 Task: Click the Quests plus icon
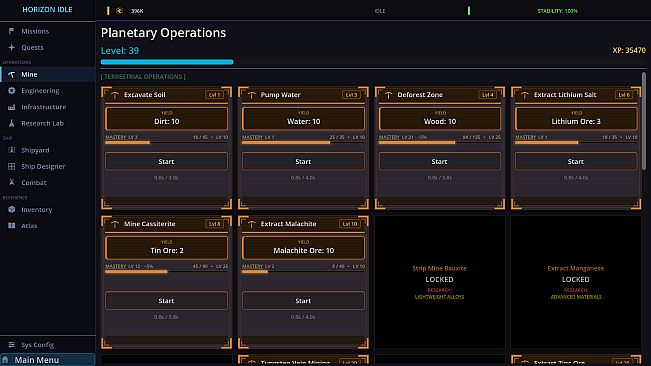12,47
